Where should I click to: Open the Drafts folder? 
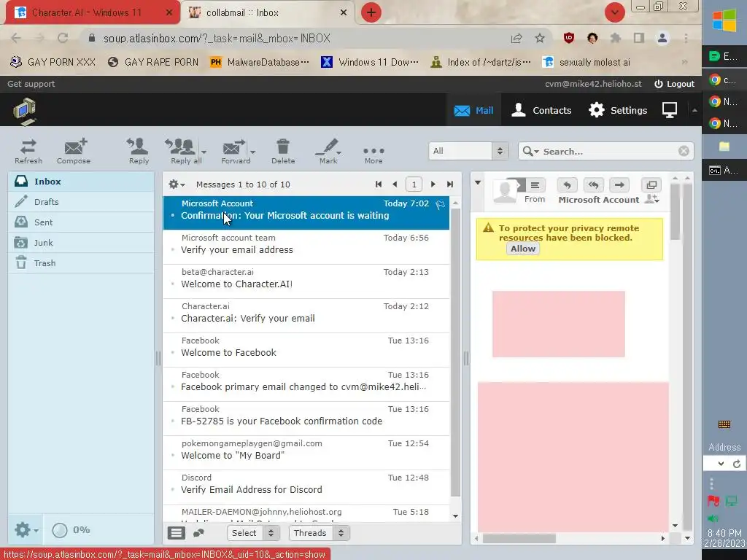point(81,202)
